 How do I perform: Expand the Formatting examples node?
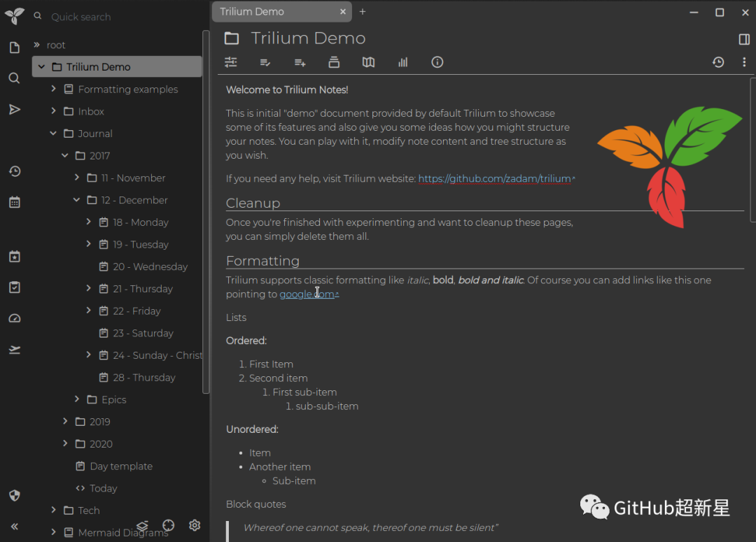pos(53,89)
